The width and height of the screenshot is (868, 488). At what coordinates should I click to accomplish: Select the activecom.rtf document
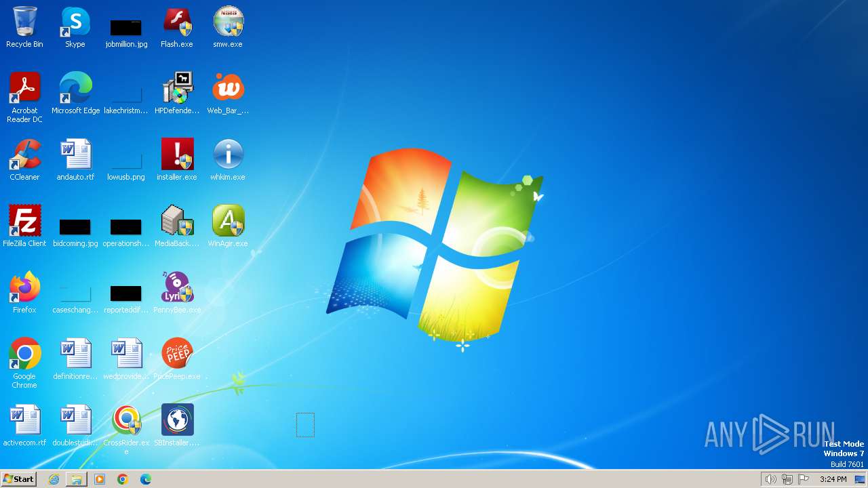24,426
